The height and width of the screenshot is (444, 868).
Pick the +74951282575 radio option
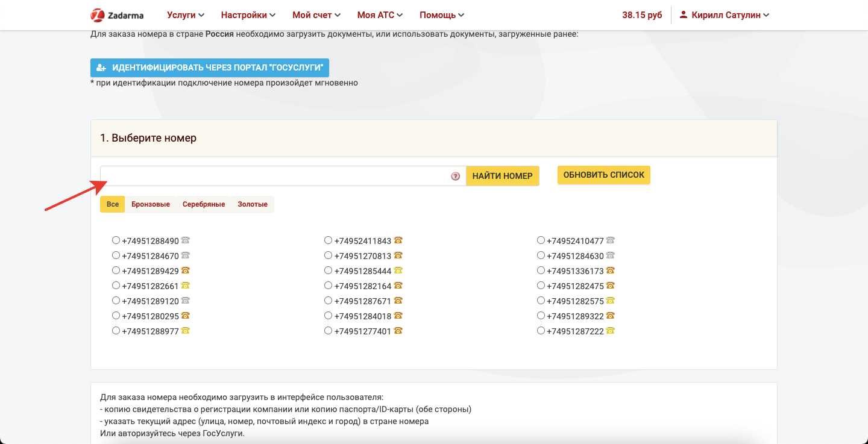coord(541,301)
